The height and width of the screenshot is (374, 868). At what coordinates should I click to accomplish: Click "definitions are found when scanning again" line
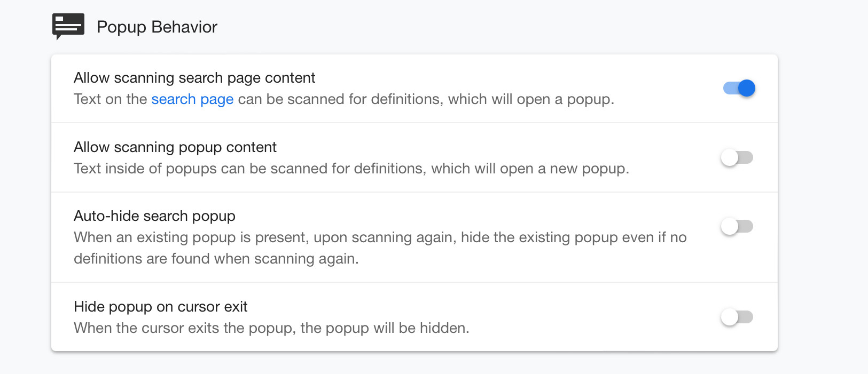point(216,259)
